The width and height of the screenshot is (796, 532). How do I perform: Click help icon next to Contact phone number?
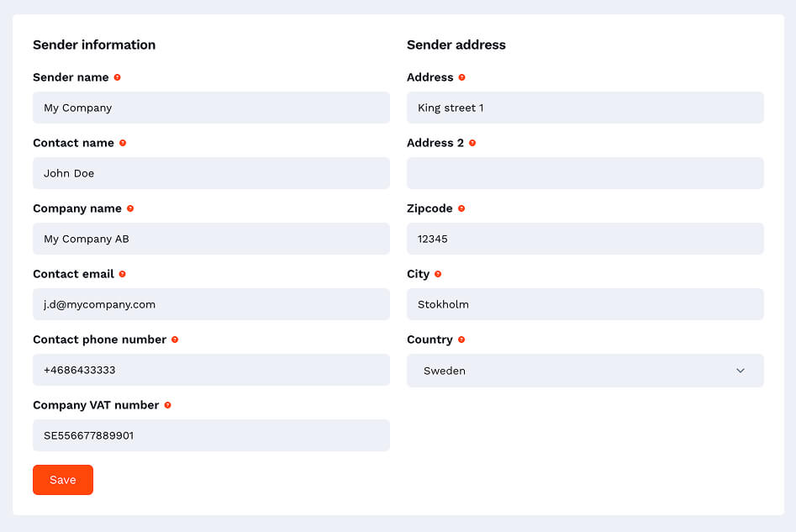(175, 340)
